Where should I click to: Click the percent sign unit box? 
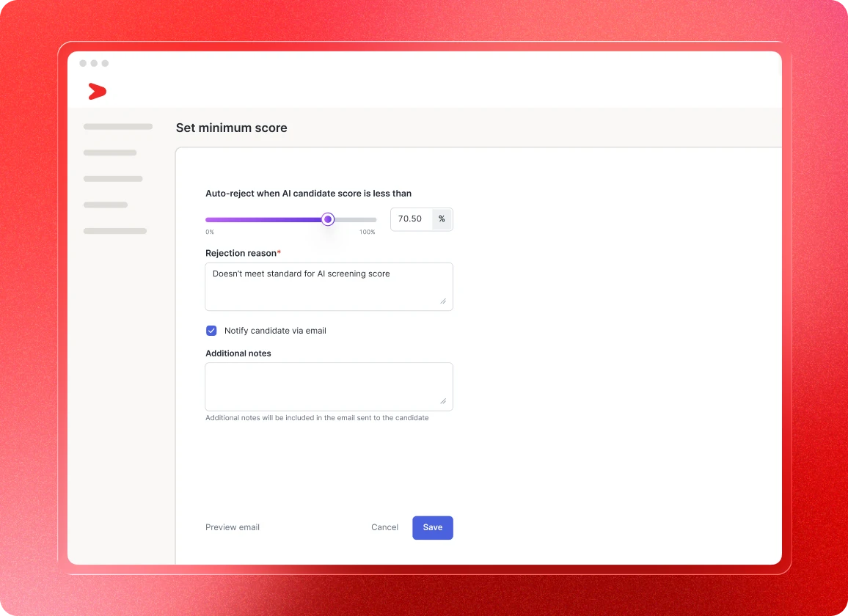point(442,219)
